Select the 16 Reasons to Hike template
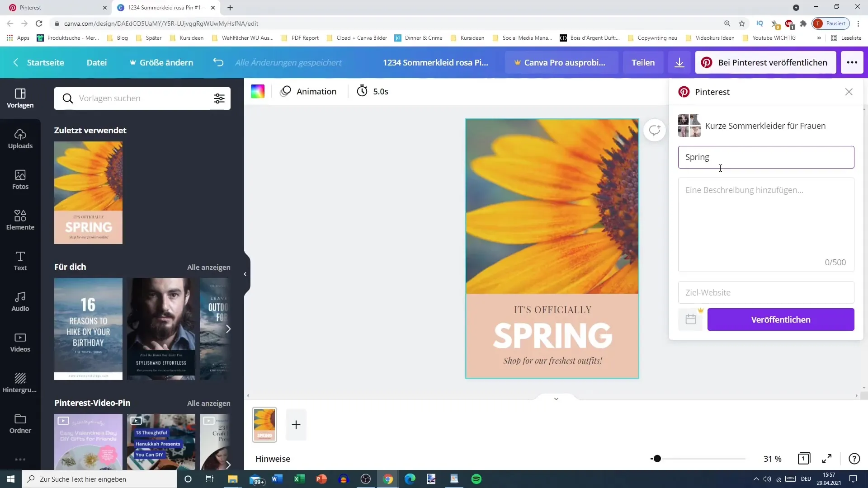The width and height of the screenshot is (868, 488). (88, 329)
